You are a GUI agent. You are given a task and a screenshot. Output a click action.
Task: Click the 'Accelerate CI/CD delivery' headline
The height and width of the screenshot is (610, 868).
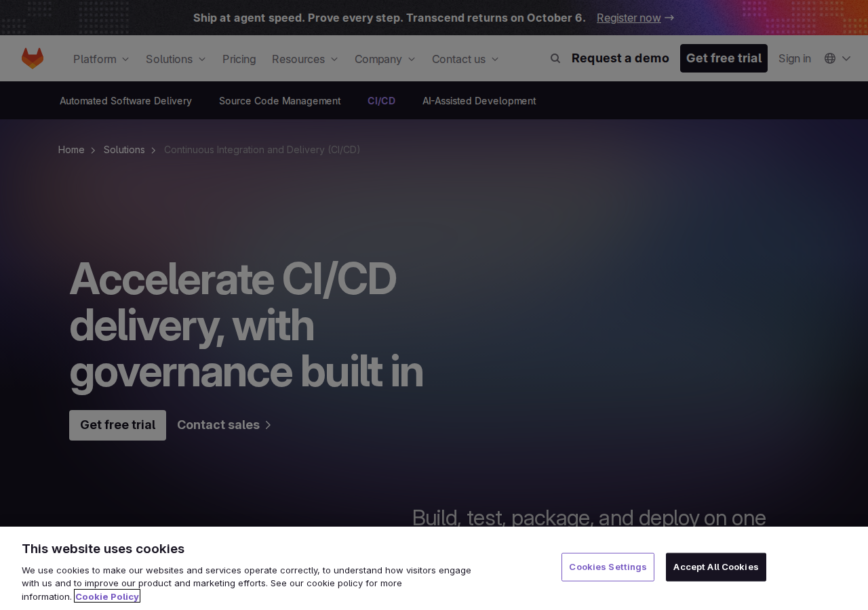point(246,325)
